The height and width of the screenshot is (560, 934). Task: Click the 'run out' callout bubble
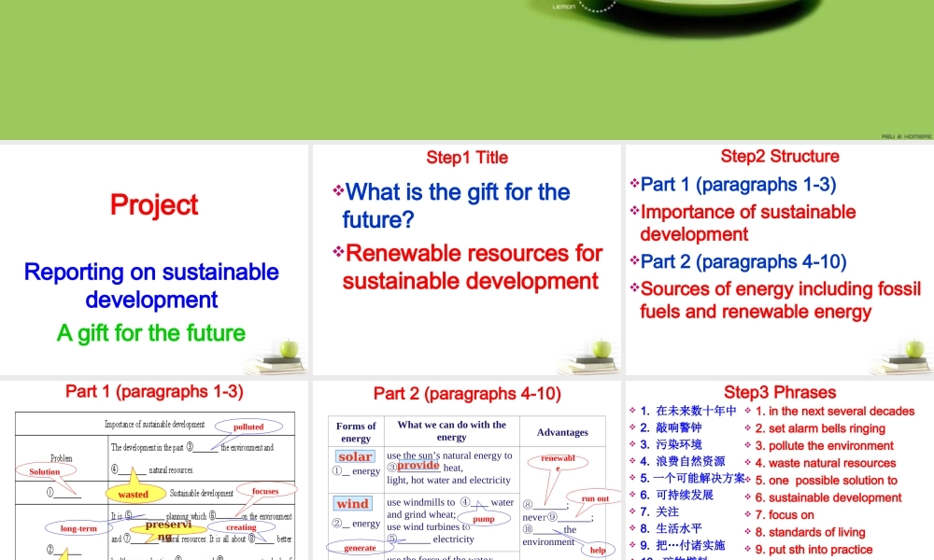click(595, 498)
